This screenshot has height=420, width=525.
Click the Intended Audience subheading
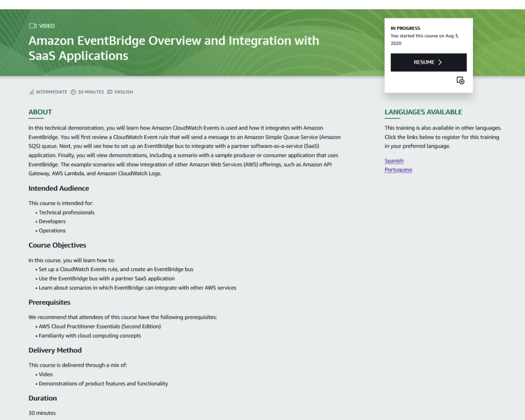click(x=58, y=188)
